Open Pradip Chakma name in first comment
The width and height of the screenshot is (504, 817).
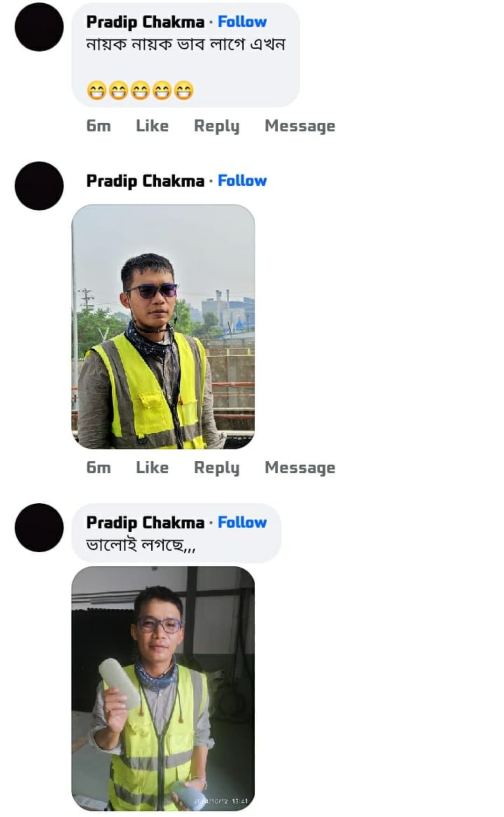point(145,22)
